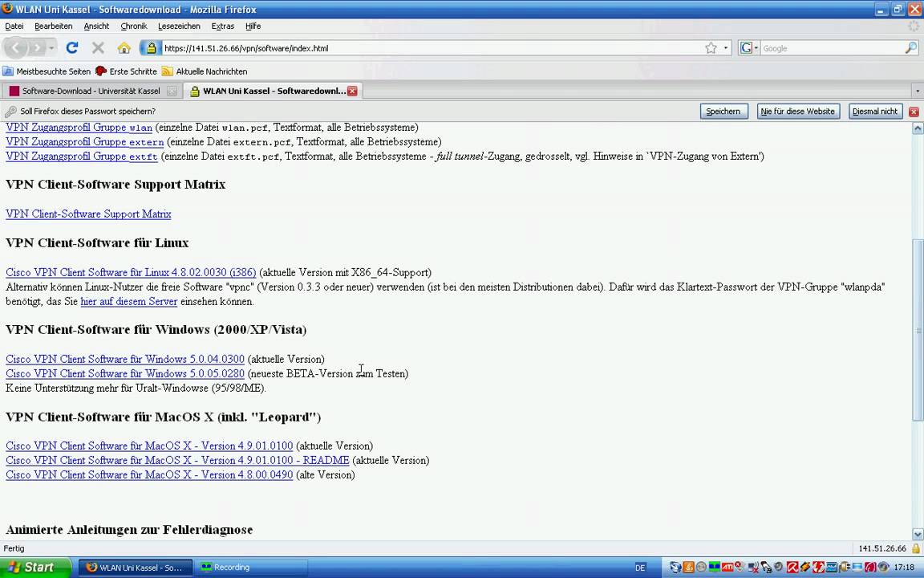
Task: Close the WLAN Uni Kassel tab
Action: 352,91
